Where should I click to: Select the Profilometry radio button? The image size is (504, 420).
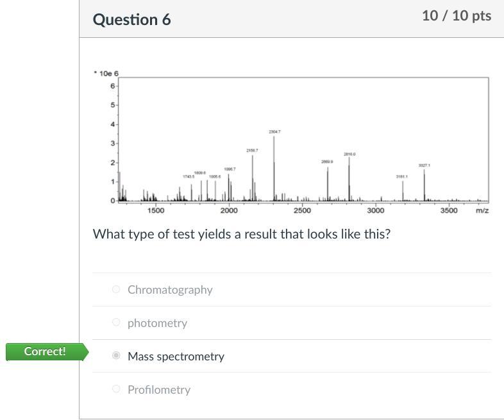(x=116, y=389)
